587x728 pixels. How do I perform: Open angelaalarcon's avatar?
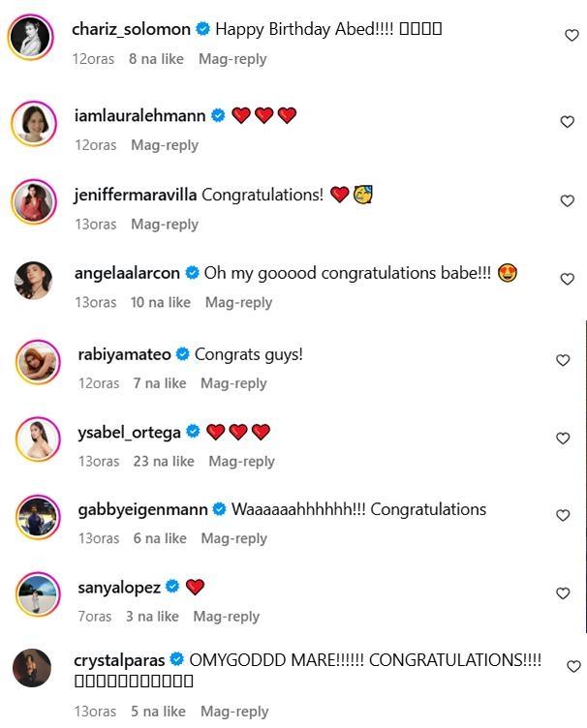coord(34,281)
